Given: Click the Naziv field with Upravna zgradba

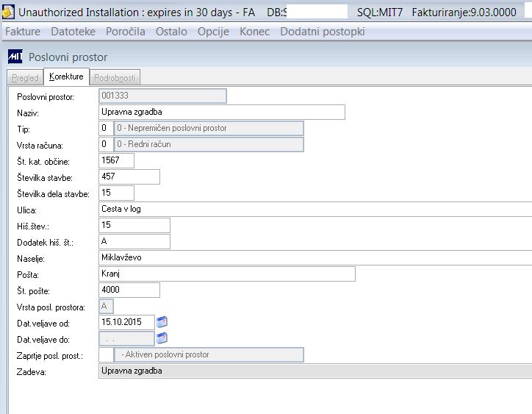Looking at the screenshot, I should [x=222, y=112].
